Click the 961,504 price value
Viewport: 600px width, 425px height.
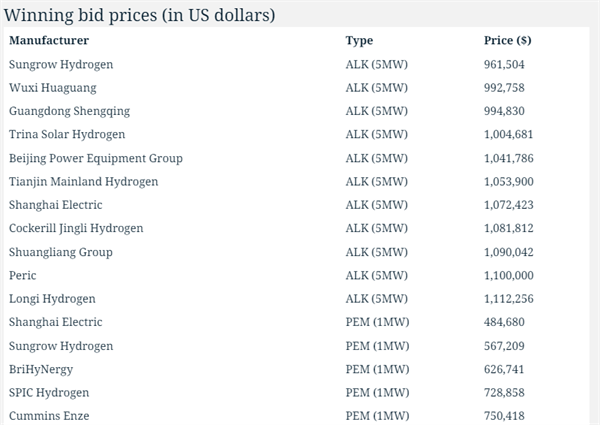[504, 65]
